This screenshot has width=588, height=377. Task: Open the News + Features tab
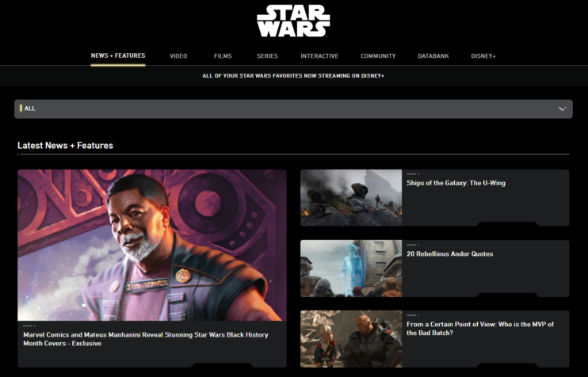[118, 55]
